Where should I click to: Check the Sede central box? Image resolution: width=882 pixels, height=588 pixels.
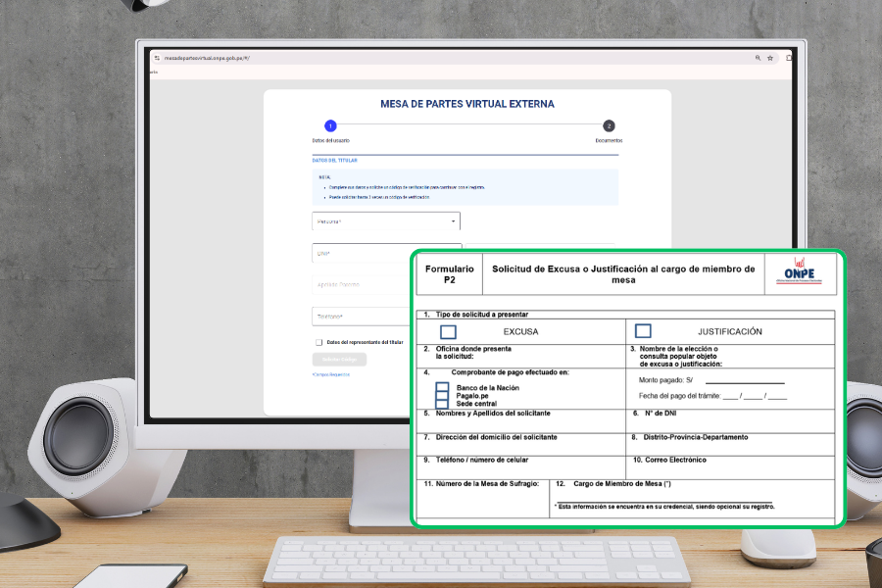point(442,404)
